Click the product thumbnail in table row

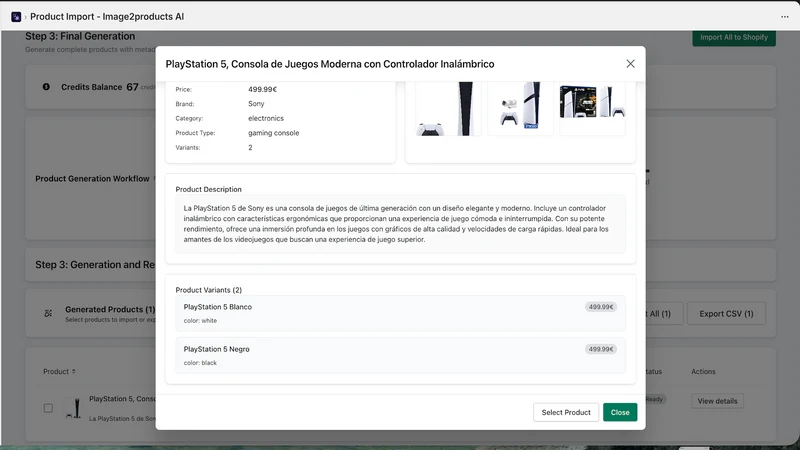(x=74, y=408)
